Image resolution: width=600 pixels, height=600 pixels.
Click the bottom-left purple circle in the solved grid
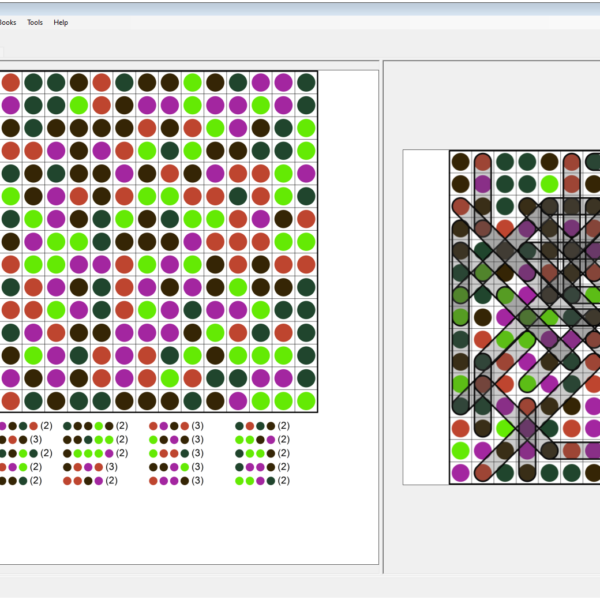(x=460, y=472)
